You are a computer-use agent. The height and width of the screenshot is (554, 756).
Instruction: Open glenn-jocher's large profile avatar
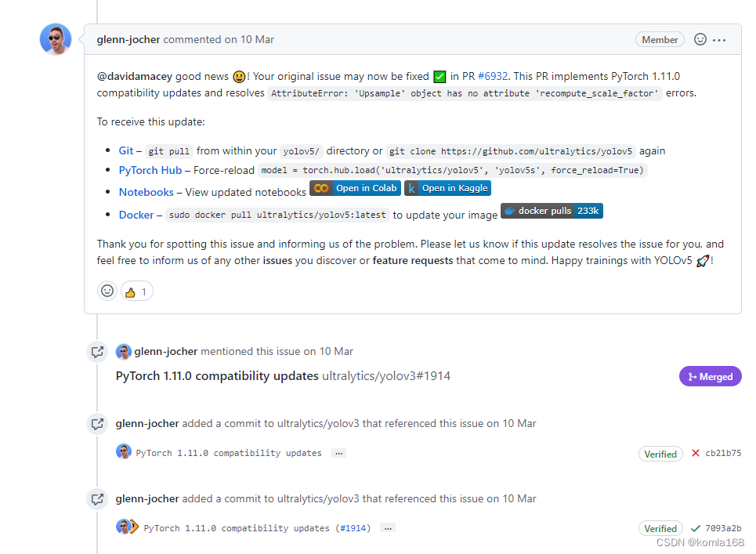56,39
